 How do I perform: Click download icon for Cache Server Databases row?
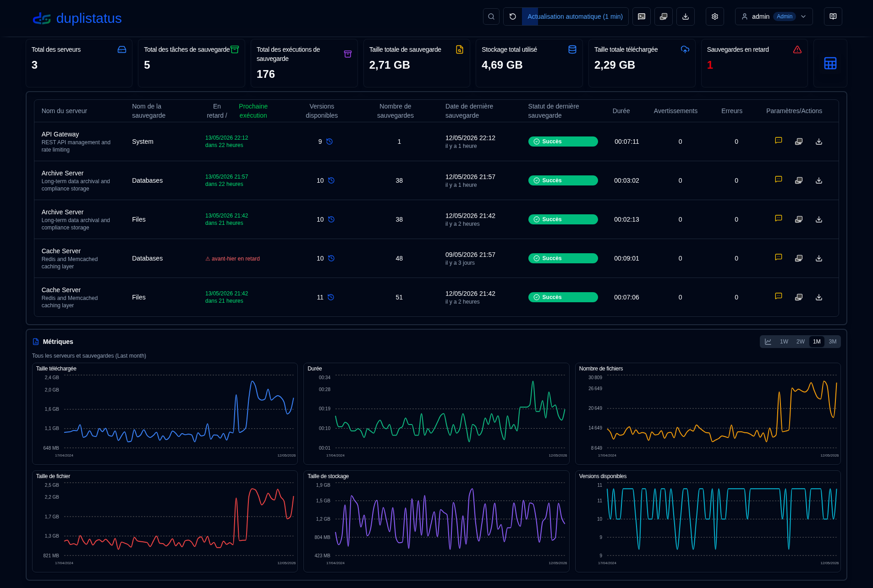[x=819, y=258]
